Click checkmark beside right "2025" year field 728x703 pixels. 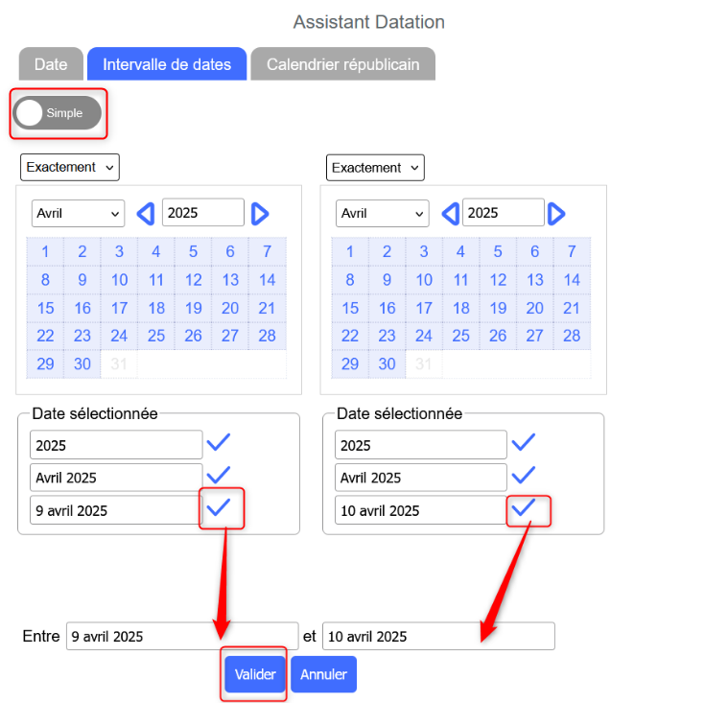click(524, 443)
